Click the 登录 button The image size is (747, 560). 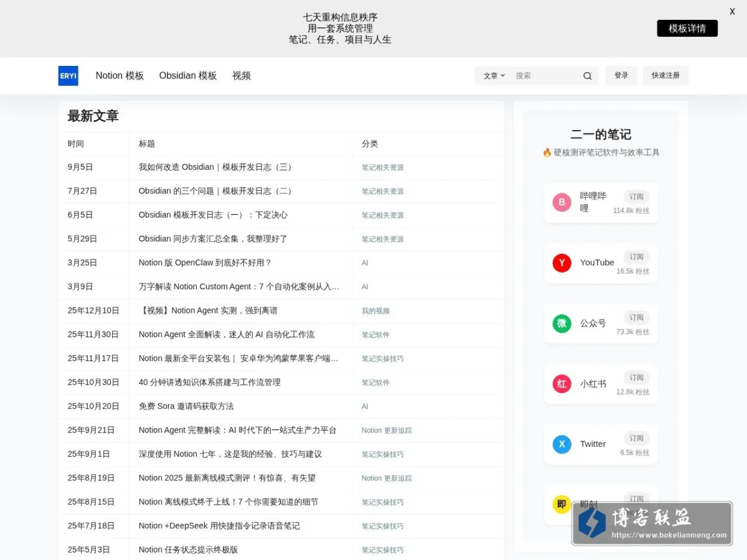(x=621, y=75)
